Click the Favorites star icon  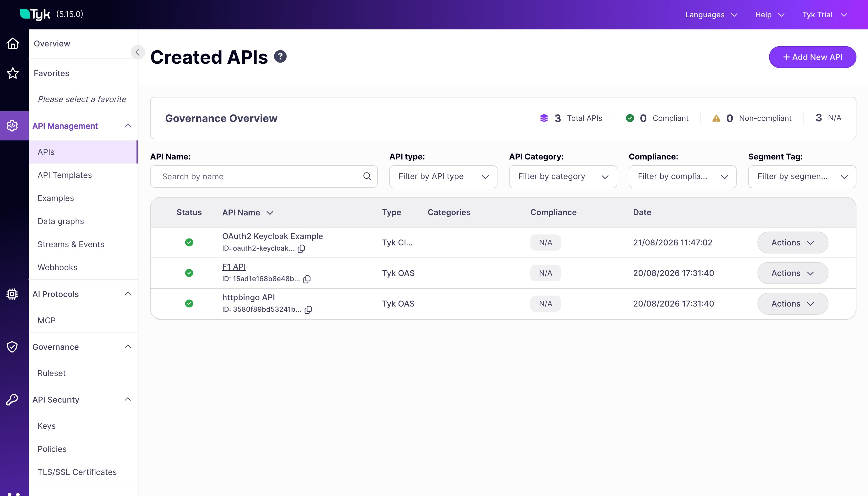tap(13, 73)
